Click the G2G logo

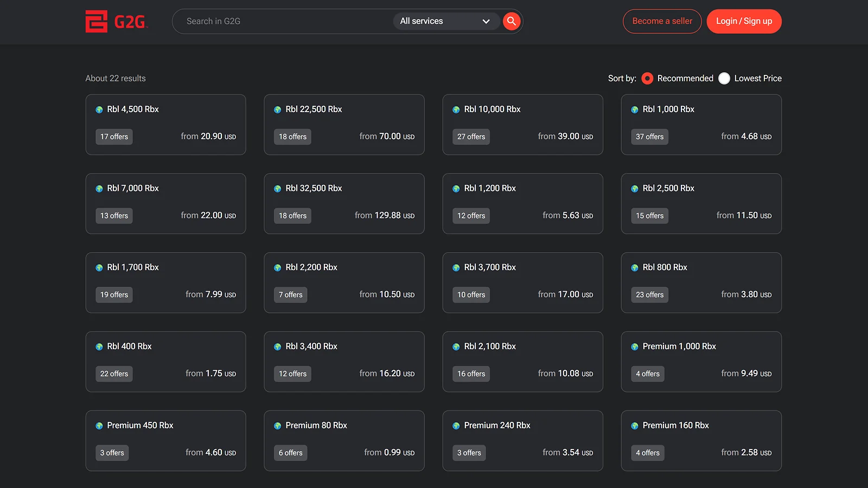coord(117,22)
